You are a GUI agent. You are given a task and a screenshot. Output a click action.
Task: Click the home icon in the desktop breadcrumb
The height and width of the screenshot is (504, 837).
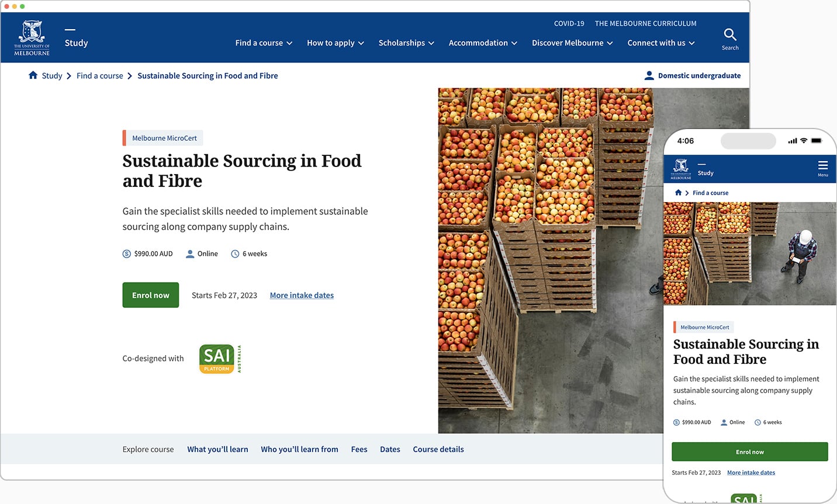[x=33, y=75]
